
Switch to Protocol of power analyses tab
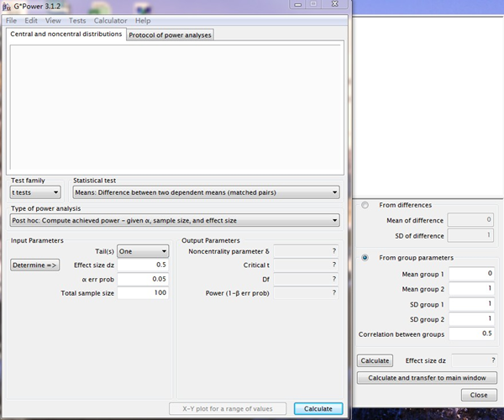tap(171, 34)
